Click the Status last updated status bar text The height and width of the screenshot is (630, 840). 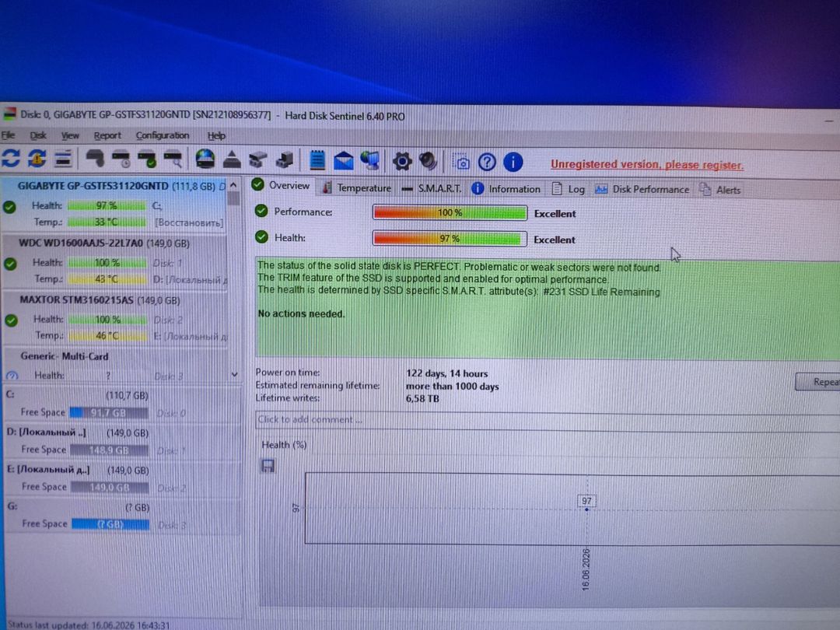click(89, 625)
